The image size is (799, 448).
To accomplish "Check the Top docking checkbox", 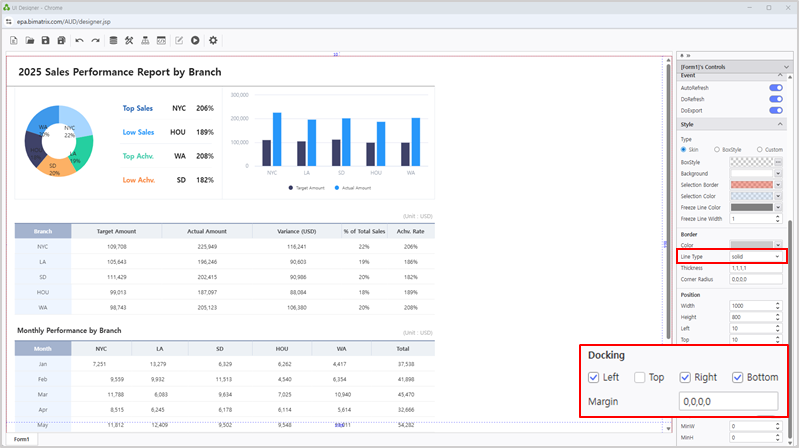I will (x=640, y=378).
